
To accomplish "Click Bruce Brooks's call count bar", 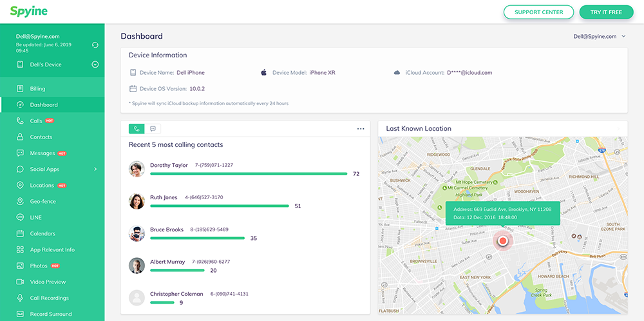I will click(x=198, y=238).
